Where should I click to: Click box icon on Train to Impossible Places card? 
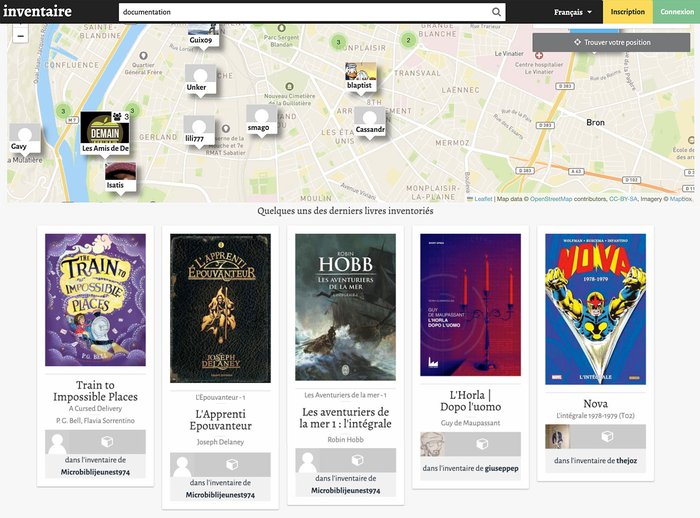pos(107,442)
